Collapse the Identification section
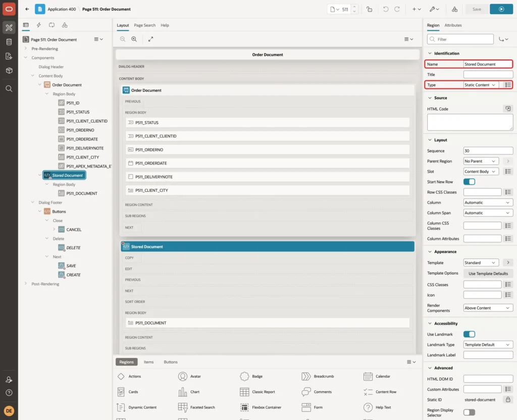Image resolution: width=517 pixels, height=420 pixels. [x=430, y=54]
